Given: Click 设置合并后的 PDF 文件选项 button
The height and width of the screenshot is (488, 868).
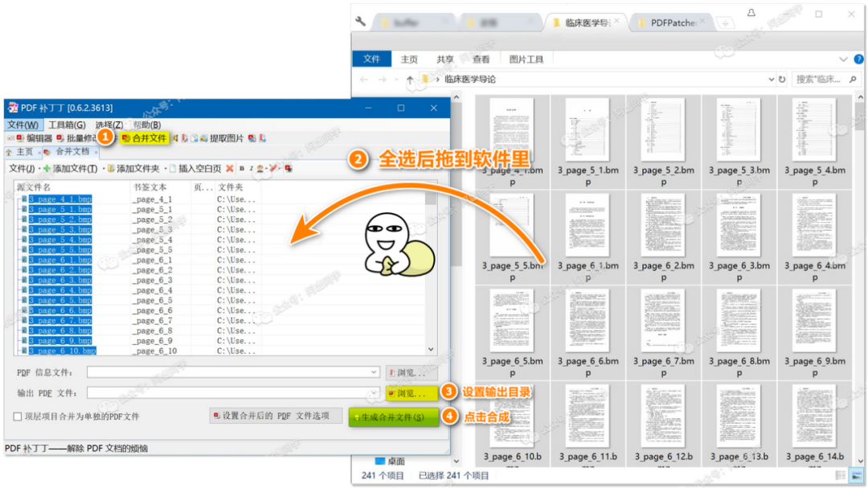Looking at the screenshot, I should coord(275,416).
